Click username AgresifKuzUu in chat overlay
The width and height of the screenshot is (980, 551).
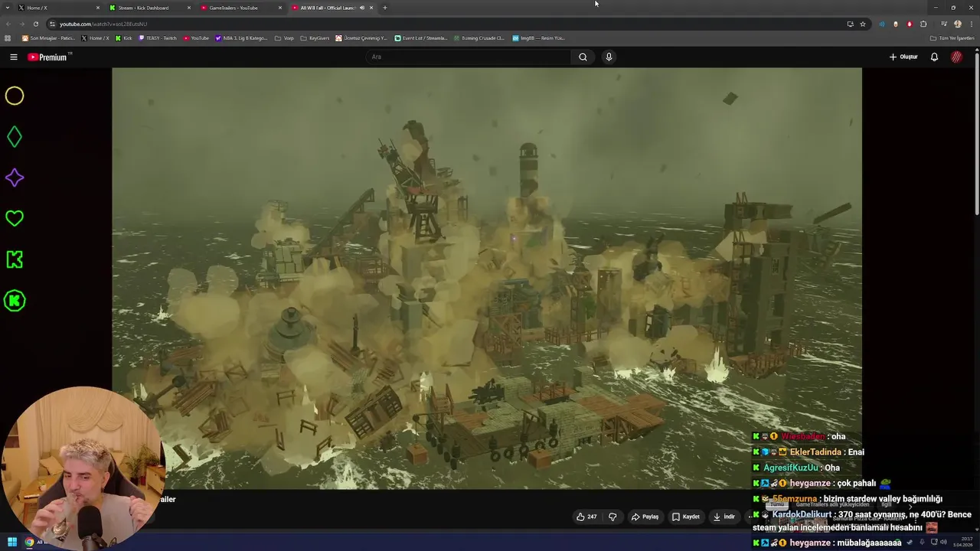tap(791, 468)
